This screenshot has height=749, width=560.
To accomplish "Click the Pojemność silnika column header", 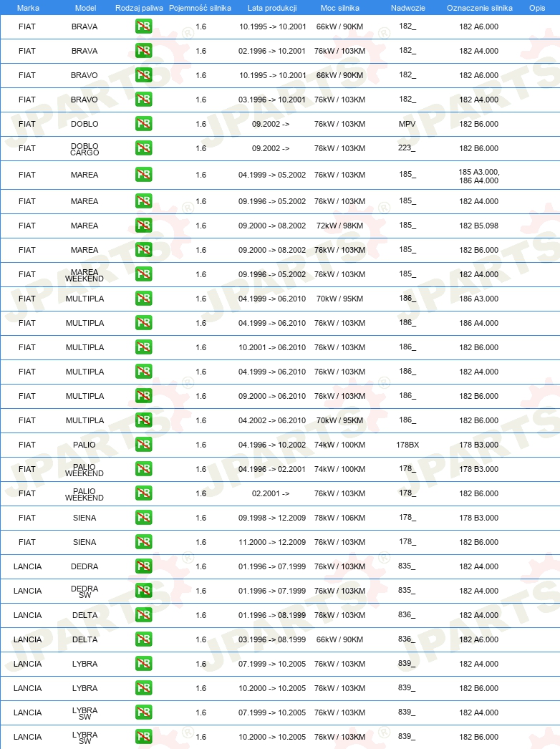I will coord(201,8).
